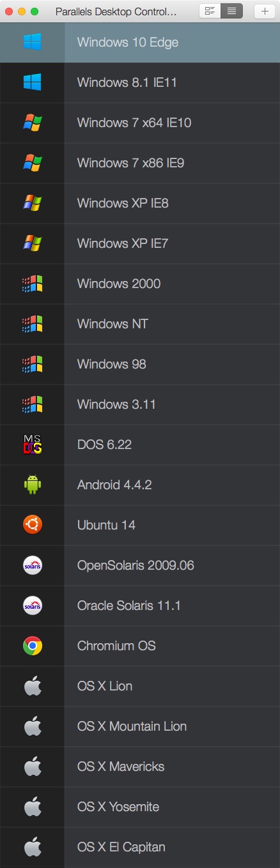Screen dimensions: 280x868
Task: Select the "OS X Mountain Lion" text
Action: pos(132,726)
